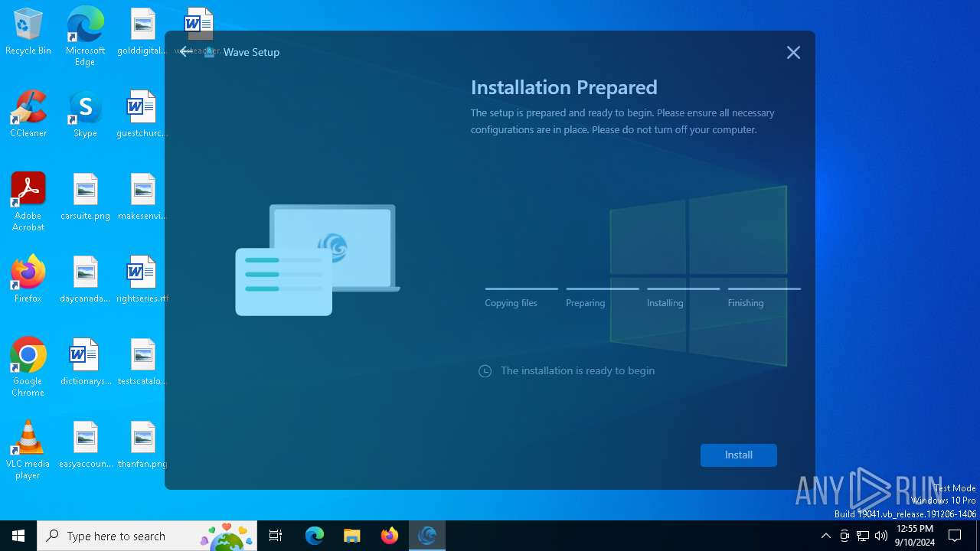Select Adobe Acrobat desktop shortcut
The height and width of the screenshot is (551, 980).
pyautogui.click(x=28, y=202)
